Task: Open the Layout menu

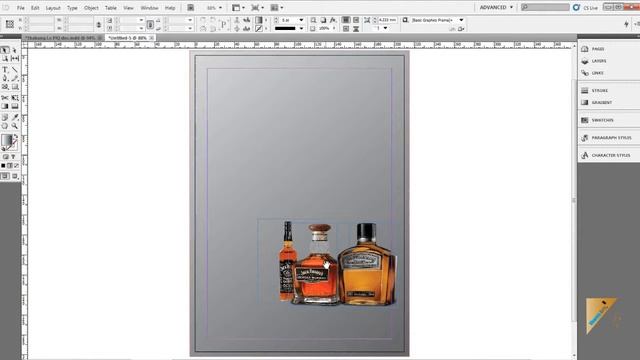Action: click(x=53, y=8)
